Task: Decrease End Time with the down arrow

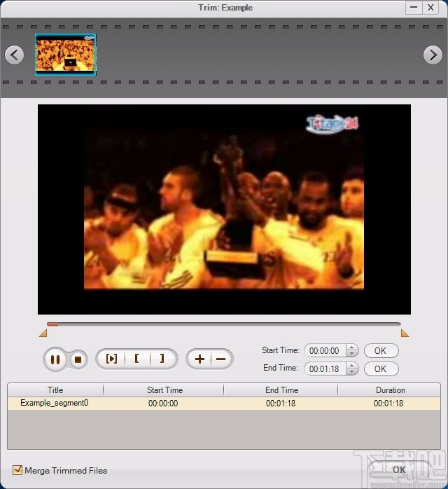Action: [351, 372]
